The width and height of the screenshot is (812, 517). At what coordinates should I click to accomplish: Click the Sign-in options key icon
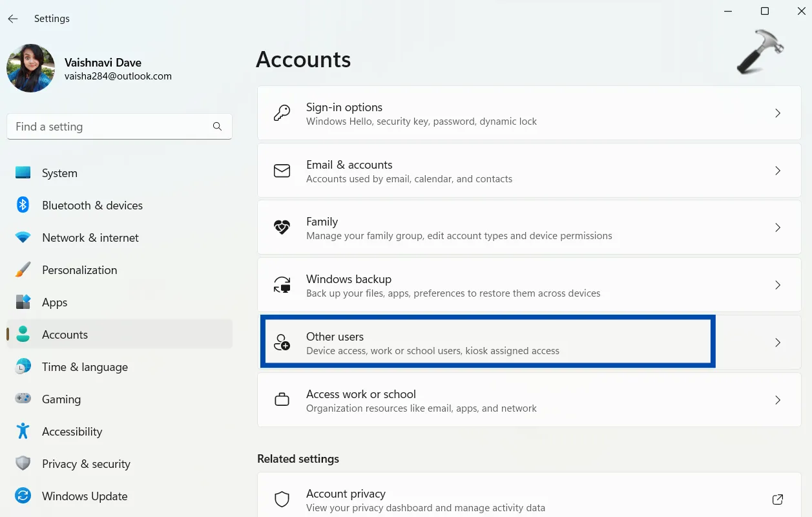click(x=282, y=113)
